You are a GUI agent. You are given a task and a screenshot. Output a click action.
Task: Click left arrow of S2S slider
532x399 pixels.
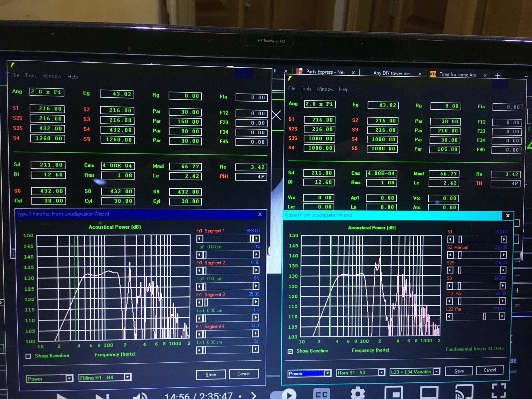click(450, 270)
